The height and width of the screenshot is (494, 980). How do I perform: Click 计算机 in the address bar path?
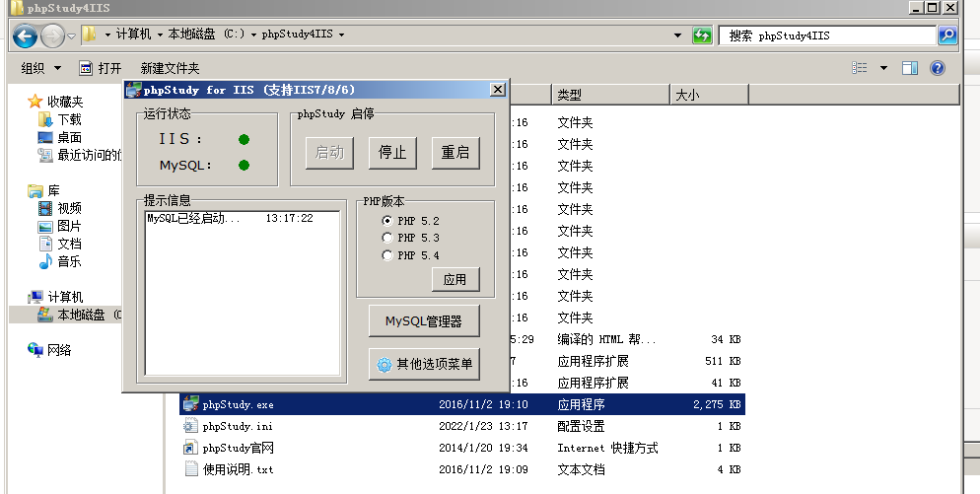click(133, 35)
